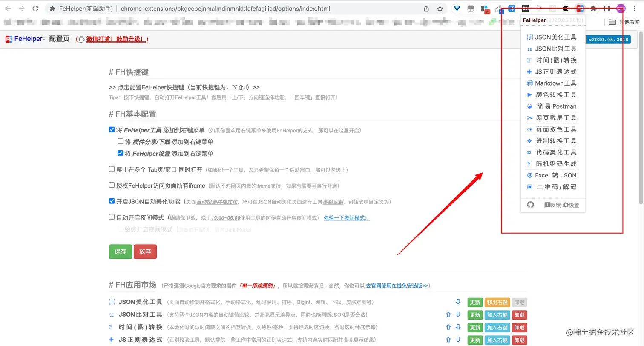Viewport: 644px width, 346px height.
Task: Open 随机密码生成 from the popup
Action: tap(552, 163)
